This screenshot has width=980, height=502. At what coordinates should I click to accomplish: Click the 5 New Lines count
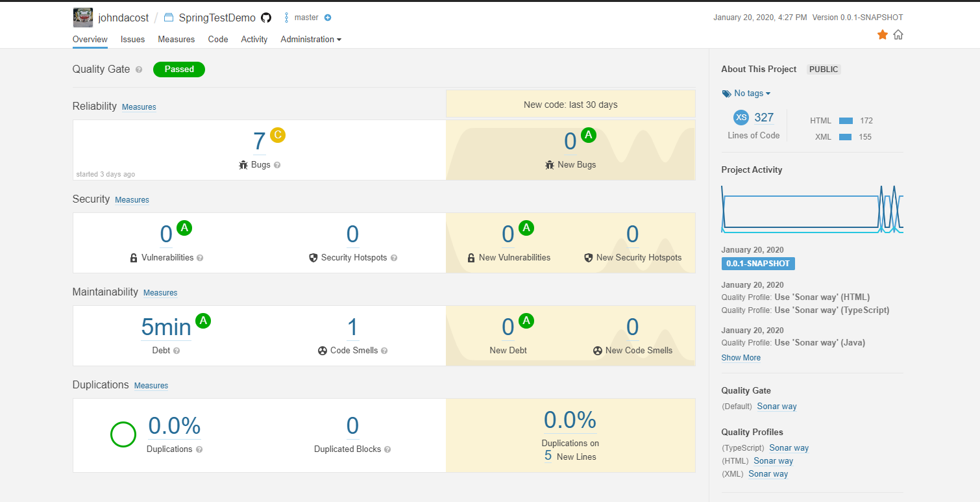coord(548,456)
